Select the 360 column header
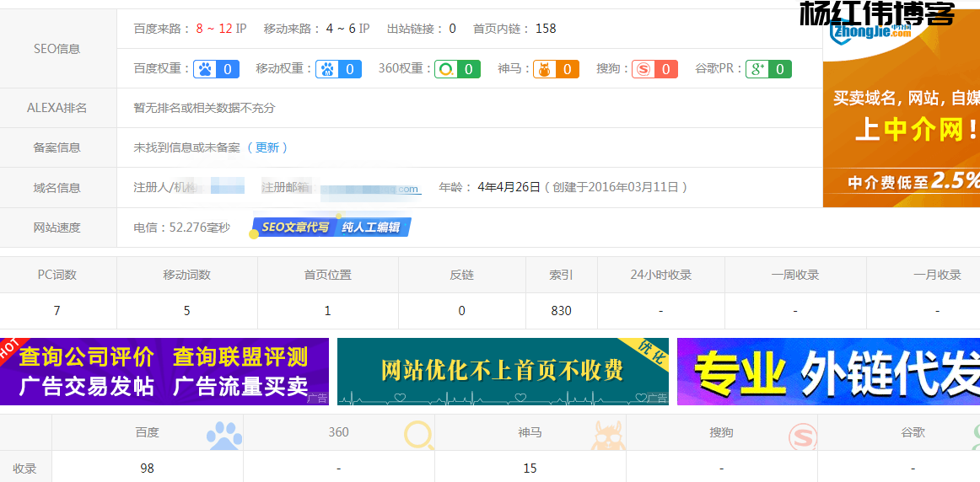Screen dimensions: 980x482 [x=338, y=432]
